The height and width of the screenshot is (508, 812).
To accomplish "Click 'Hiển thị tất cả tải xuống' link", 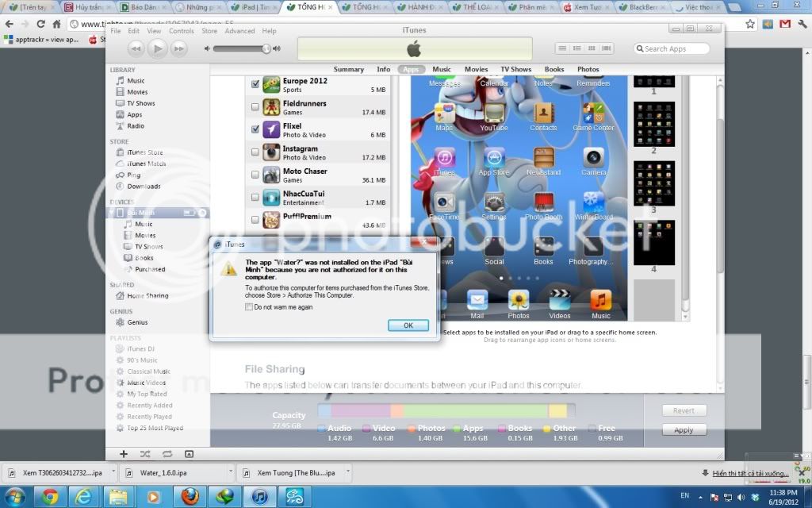I will coord(750,473).
